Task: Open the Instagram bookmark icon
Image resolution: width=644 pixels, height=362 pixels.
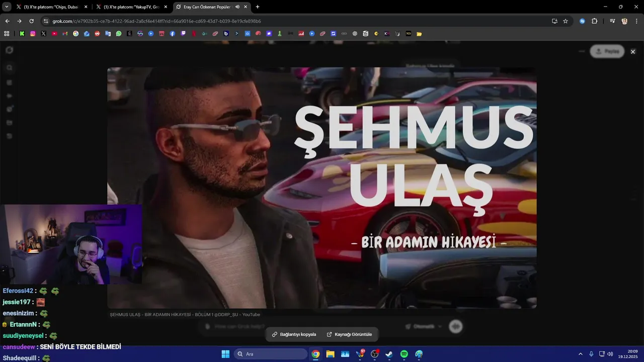Action: coord(33,34)
